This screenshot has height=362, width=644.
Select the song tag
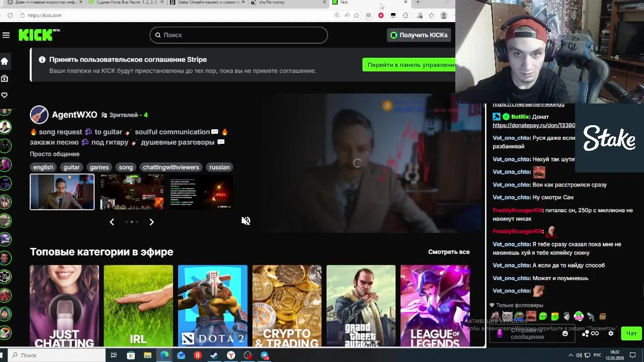[126, 167]
